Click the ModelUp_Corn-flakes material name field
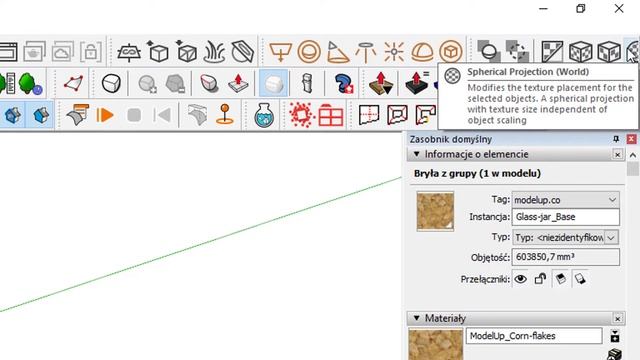 (x=534, y=336)
